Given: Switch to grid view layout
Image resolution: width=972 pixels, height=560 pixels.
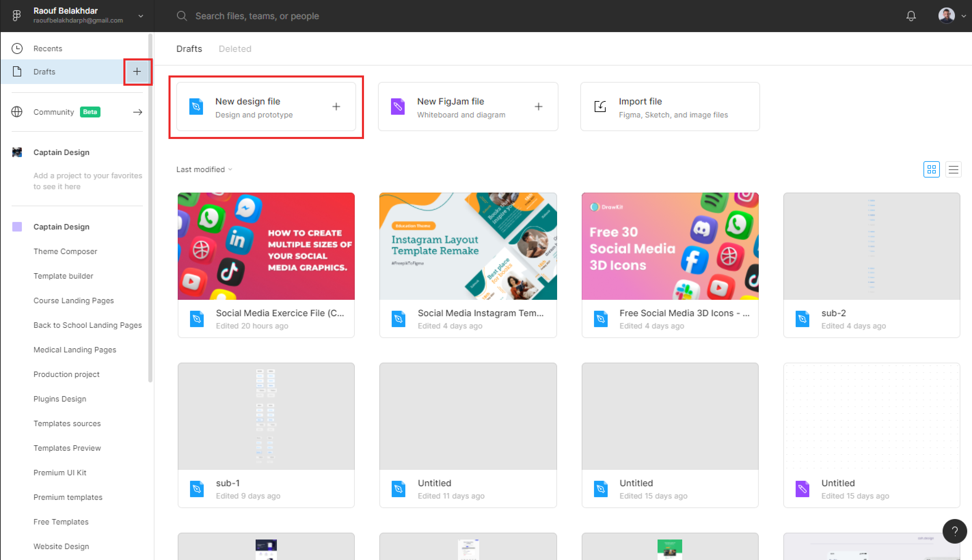Looking at the screenshot, I should pyautogui.click(x=931, y=169).
